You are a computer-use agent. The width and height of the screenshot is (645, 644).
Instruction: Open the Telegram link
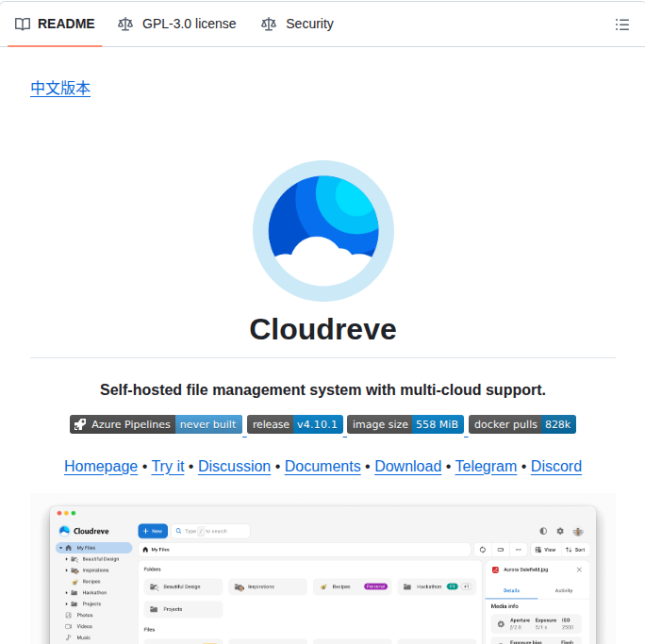click(x=486, y=467)
